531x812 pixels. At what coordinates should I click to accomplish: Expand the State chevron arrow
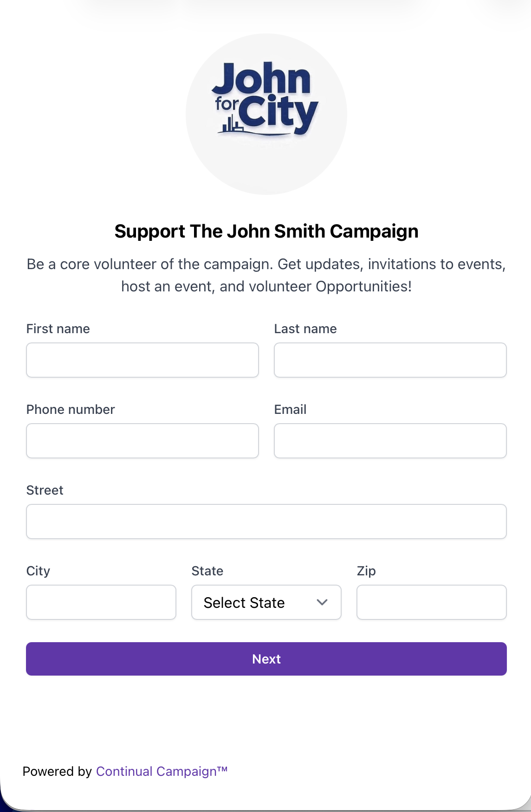(322, 602)
